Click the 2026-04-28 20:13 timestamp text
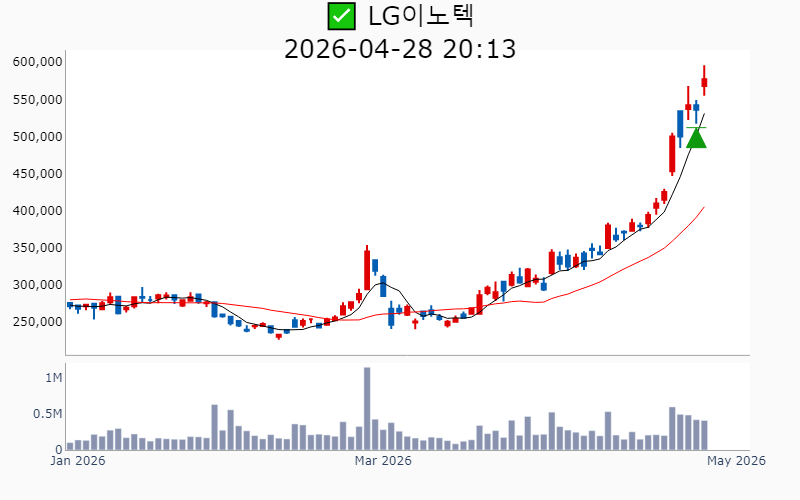 tap(400, 48)
